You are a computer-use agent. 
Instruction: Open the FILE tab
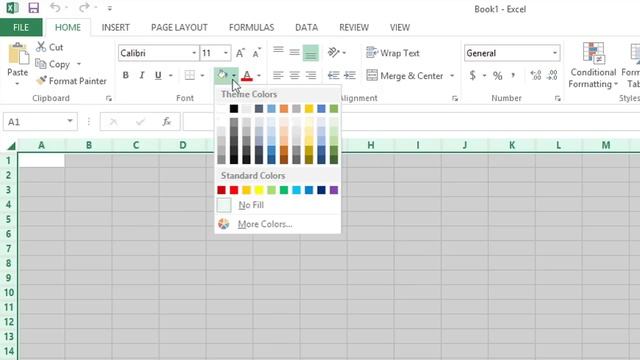click(21, 27)
